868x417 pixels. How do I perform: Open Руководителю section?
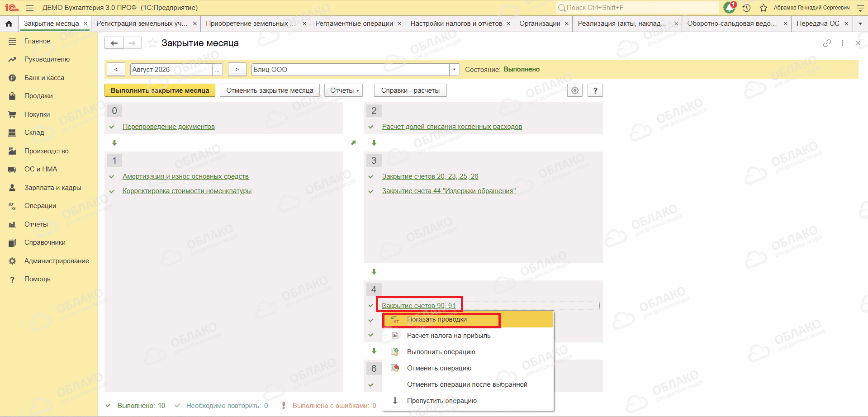click(47, 59)
